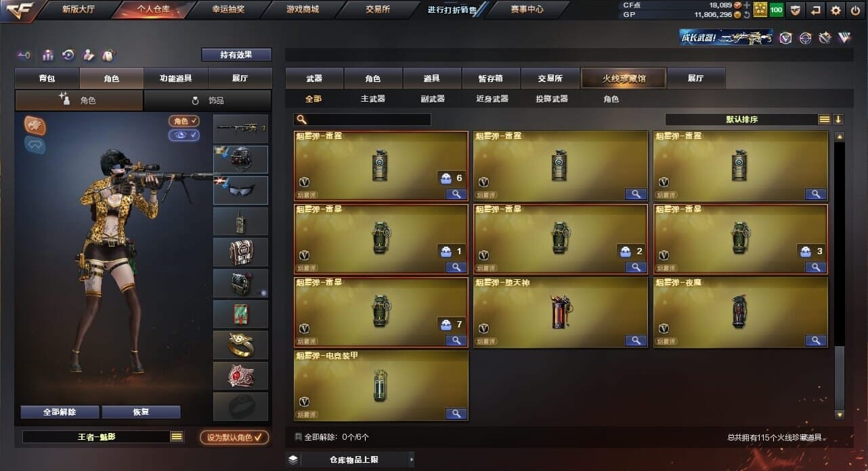Toggle the 角色 checkmark pill
The width and height of the screenshot is (868, 471).
[x=184, y=121]
